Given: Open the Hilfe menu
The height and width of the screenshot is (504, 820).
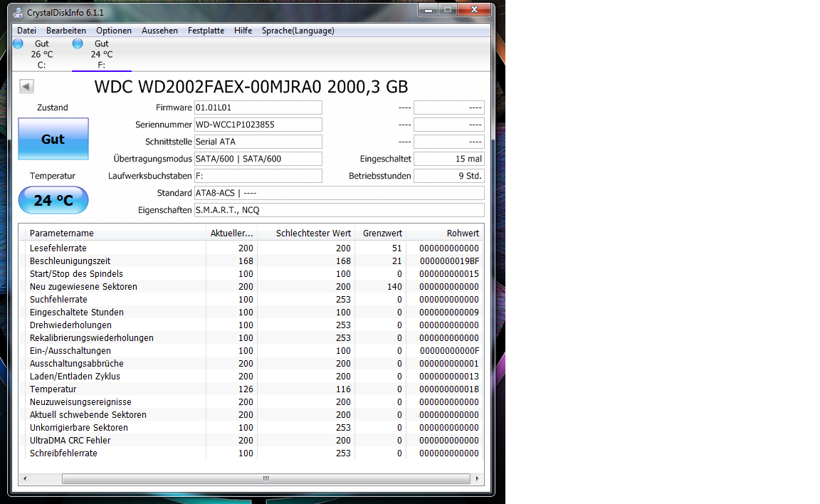Looking at the screenshot, I should [243, 31].
